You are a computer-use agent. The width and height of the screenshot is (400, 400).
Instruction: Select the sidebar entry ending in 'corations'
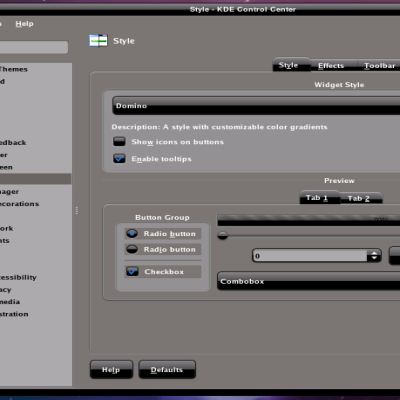[x=19, y=204]
